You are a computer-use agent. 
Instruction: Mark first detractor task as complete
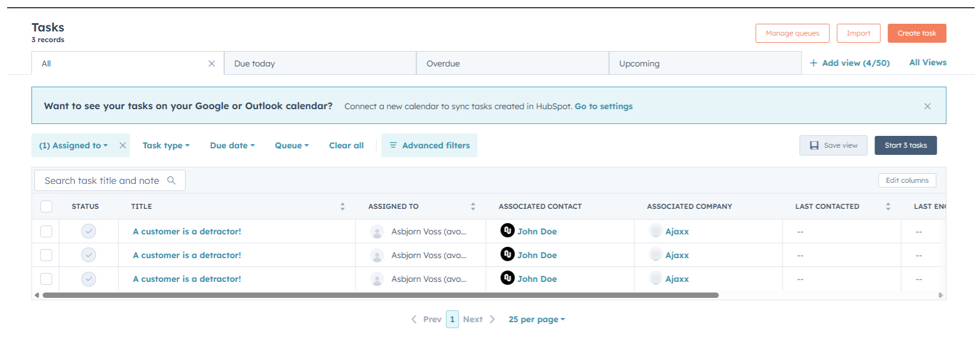[x=88, y=231]
